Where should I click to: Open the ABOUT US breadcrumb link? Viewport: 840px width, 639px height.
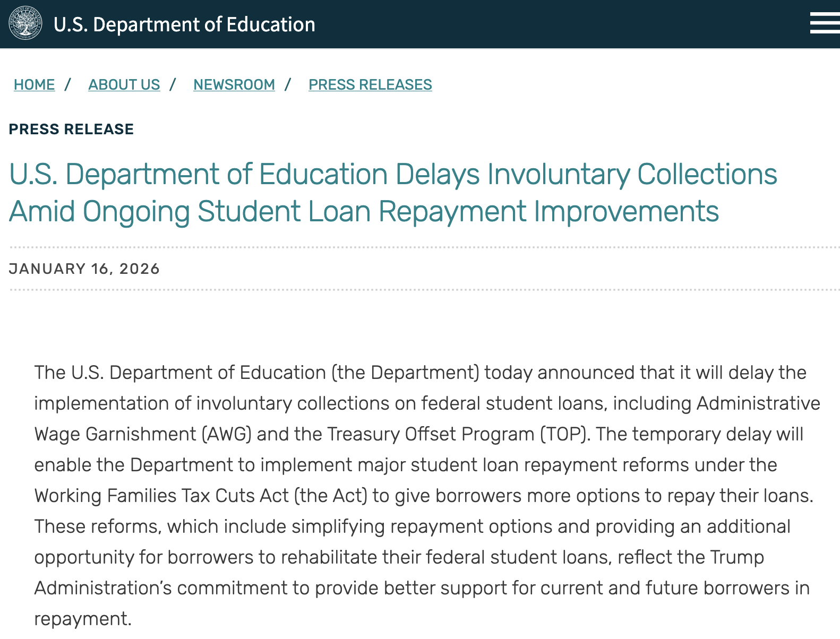(124, 85)
